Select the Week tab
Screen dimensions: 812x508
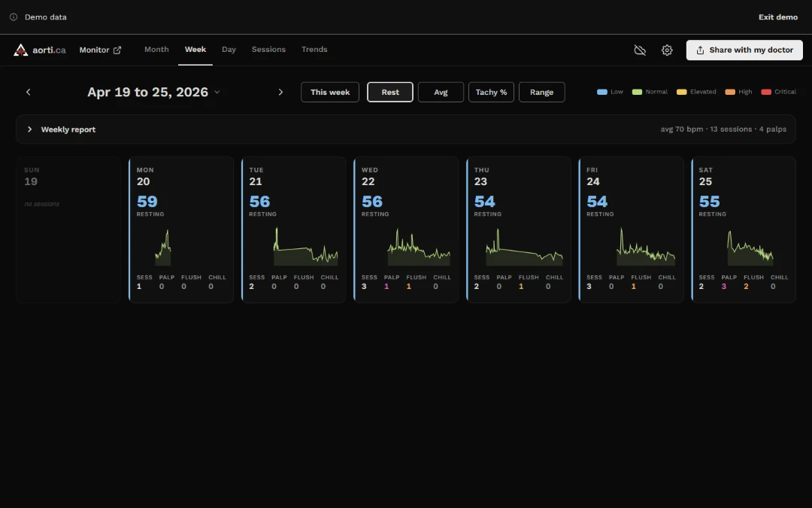[x=195, y=49]
